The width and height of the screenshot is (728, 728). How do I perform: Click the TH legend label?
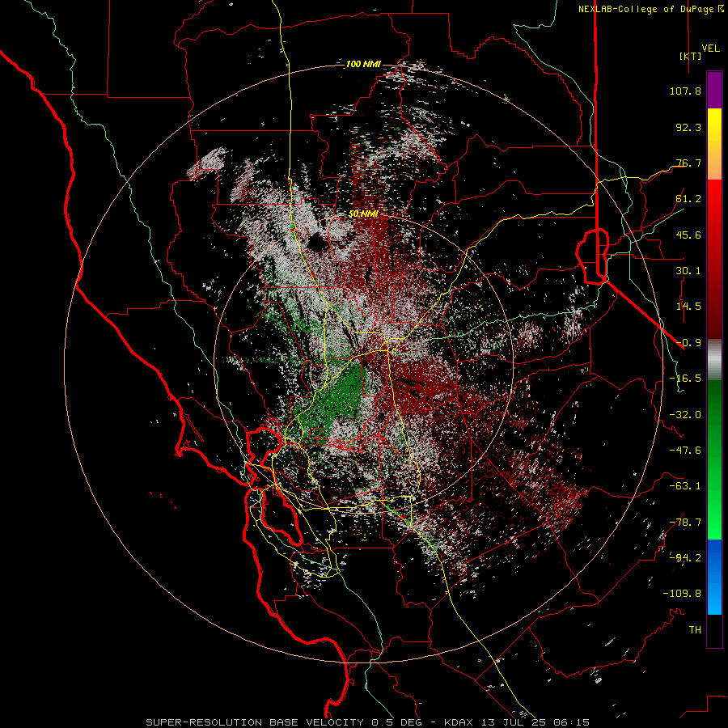pos(695,630)
